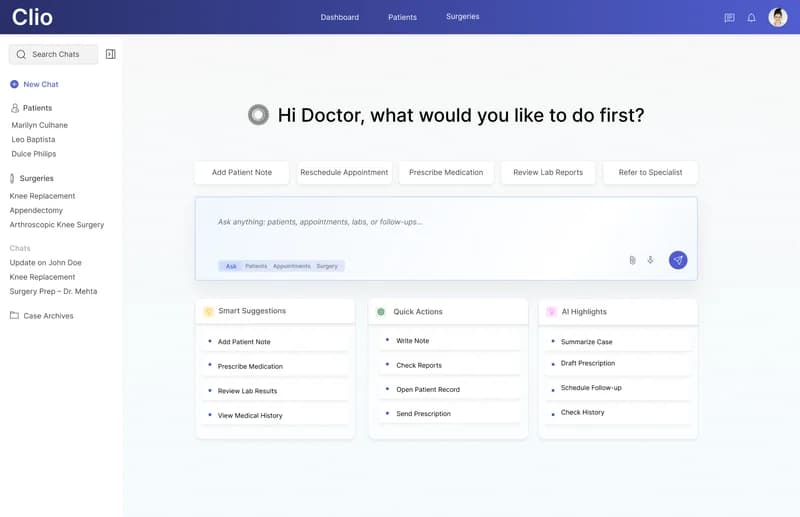Open patient Marilyn Culhane
This screenshot has height=517, width=800.
tap(40, 125)
